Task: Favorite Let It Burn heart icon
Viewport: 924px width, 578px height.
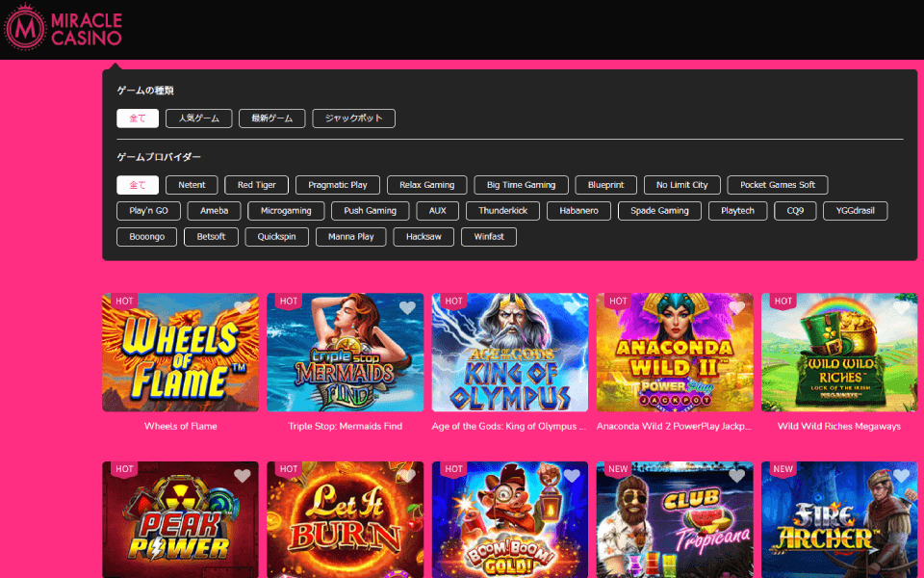Action: pyautogui.click(x=407, y=475)
